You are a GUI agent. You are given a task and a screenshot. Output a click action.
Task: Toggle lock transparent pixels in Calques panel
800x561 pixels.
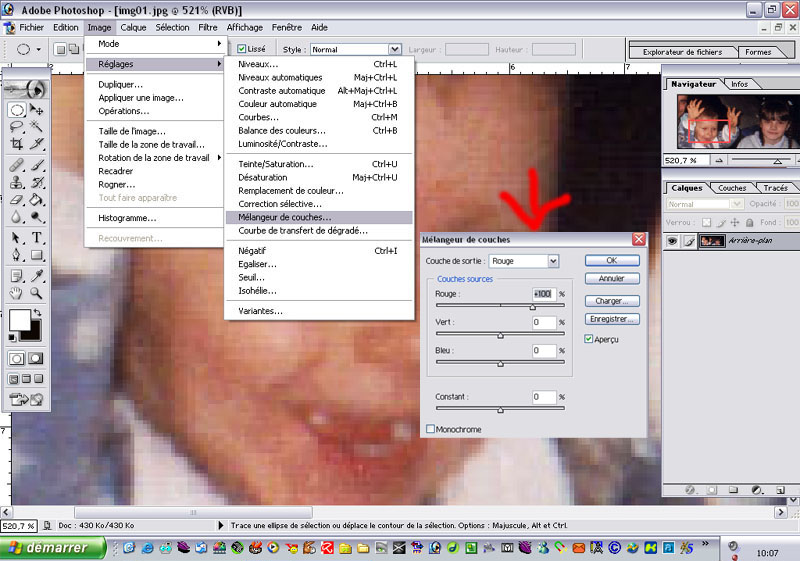(x=706, y=222)
